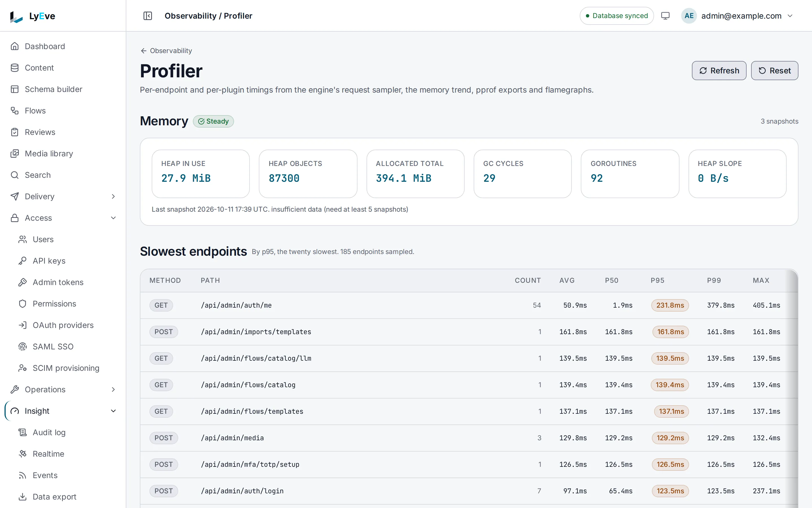Image resolution: width=812 pixels, height=508 pixels.
Task: Open SCIM provisioning menu item
Action: 66,368
